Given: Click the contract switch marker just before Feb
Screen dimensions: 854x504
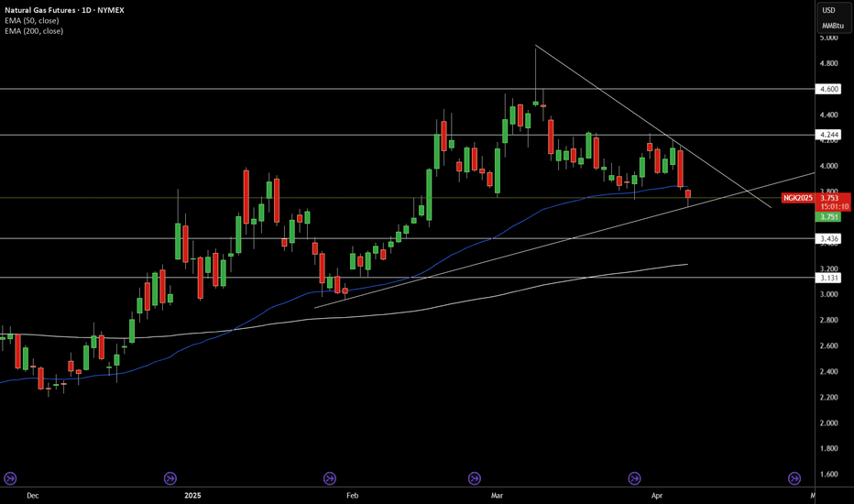Looking at the screenshot, I should point(330,478).
